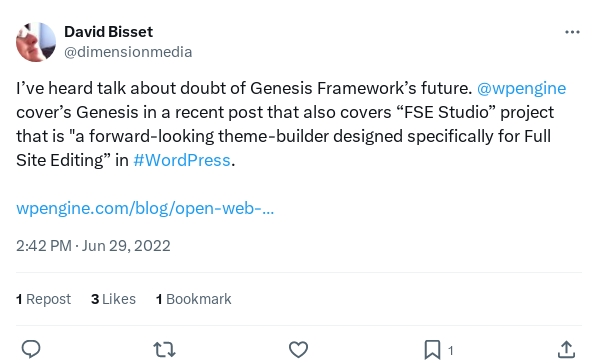Click the 2:42 PM timestamp
Image resolution: width=598 pixels, height=363 pixels.
[44, 246]
